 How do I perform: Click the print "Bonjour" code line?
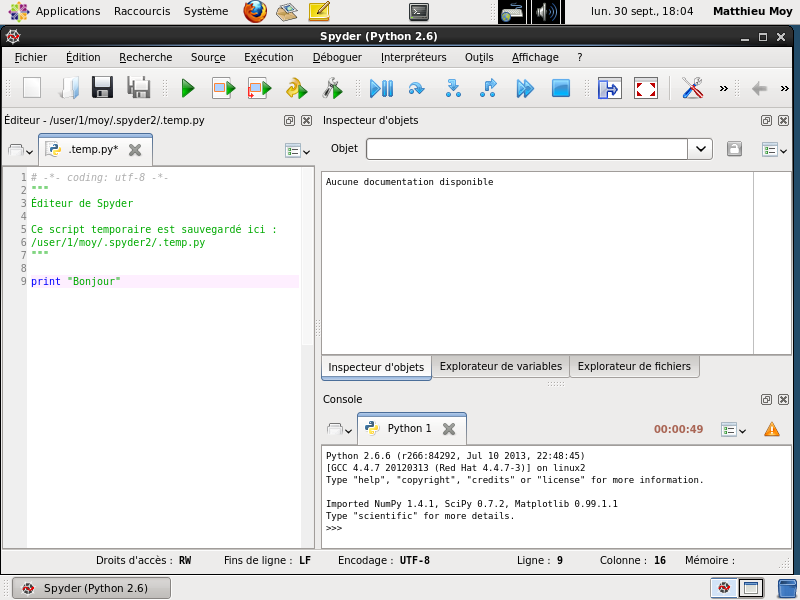point(165,282)
